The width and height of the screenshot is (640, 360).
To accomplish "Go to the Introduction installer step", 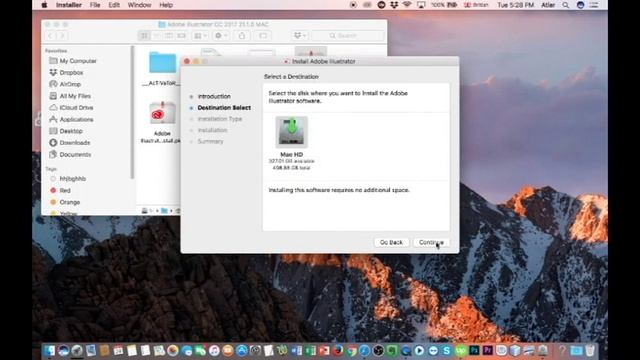I will 214,96.
